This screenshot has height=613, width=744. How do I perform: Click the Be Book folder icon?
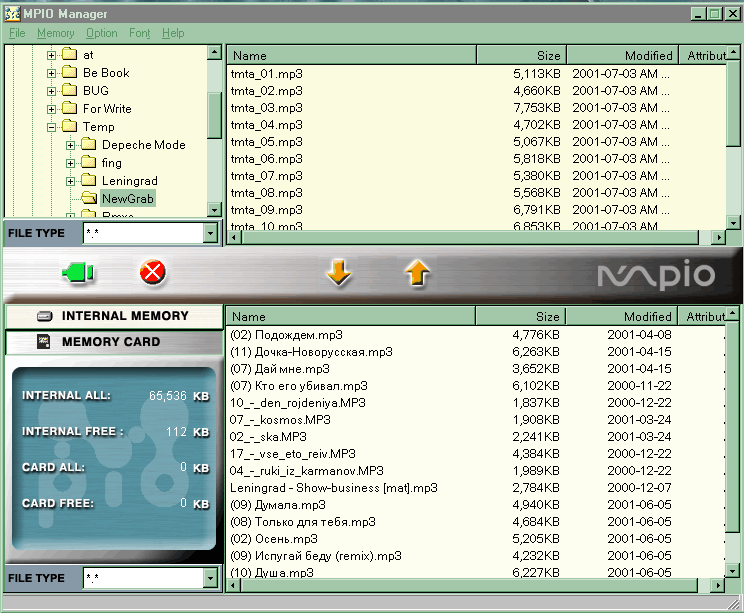[70, 72]
